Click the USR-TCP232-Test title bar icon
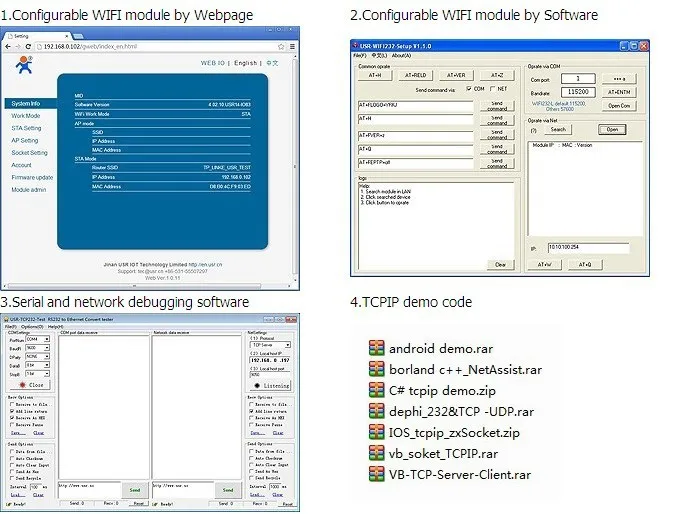 point(6,319)
